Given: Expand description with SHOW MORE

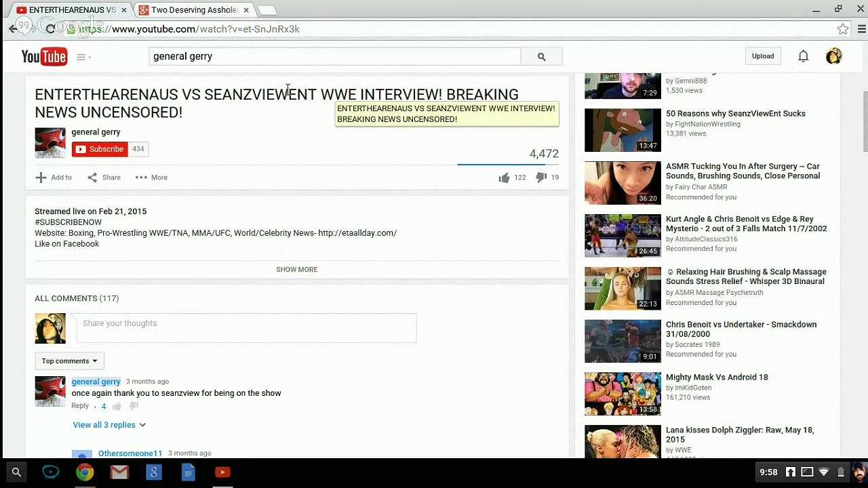Looking at the screenshot, I should point(296,270).
